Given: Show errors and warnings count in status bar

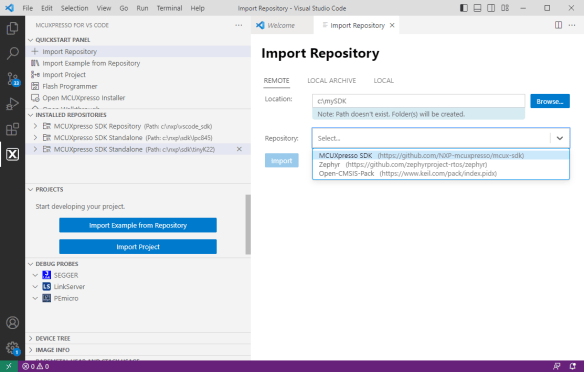Looking at the screenshot, I should click(x=35, y=366).
